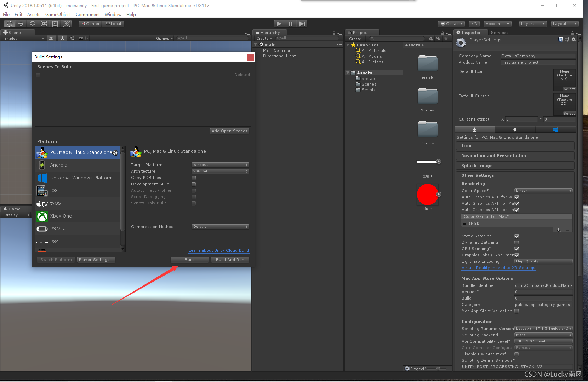Open the Window menu
The height and width of the screenshot is (382, 588).
point(113,14)
